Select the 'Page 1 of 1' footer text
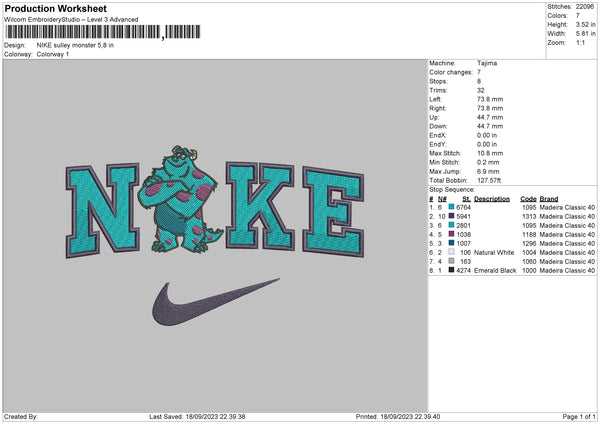The height and width of the screenshot is (424, 600). 579,416
